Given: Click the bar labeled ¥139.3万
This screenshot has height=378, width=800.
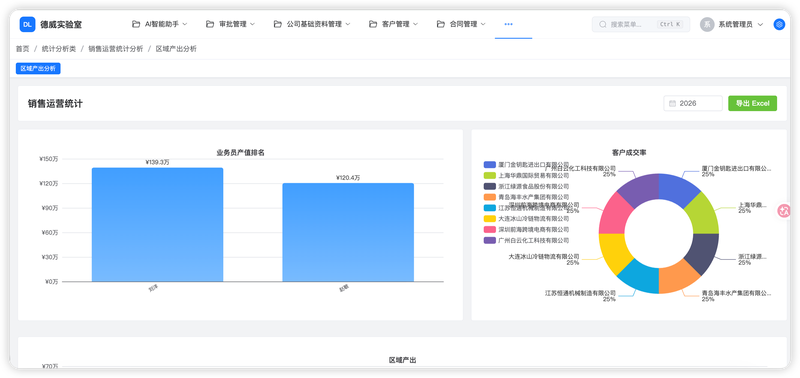Looking at the screenshot, I should tap(157, 224).
